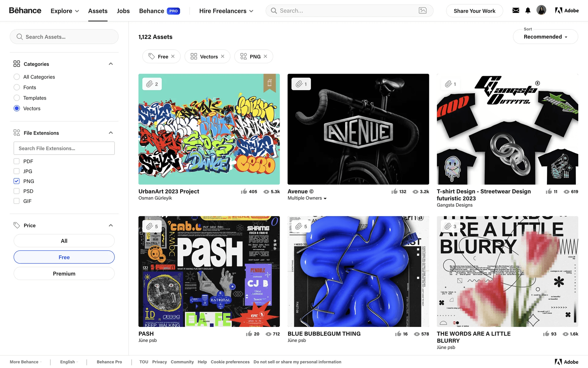Open the BLUE BUBBLEGUM THING thumbnail

point(358,271)
